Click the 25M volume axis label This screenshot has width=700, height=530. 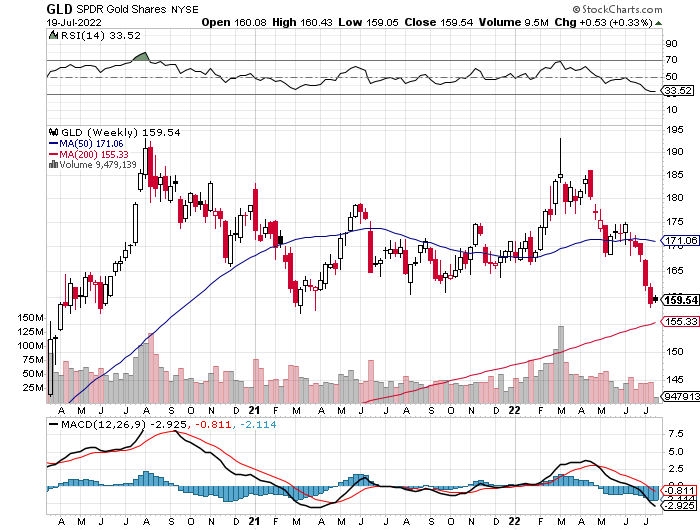(x=33, y=388)
